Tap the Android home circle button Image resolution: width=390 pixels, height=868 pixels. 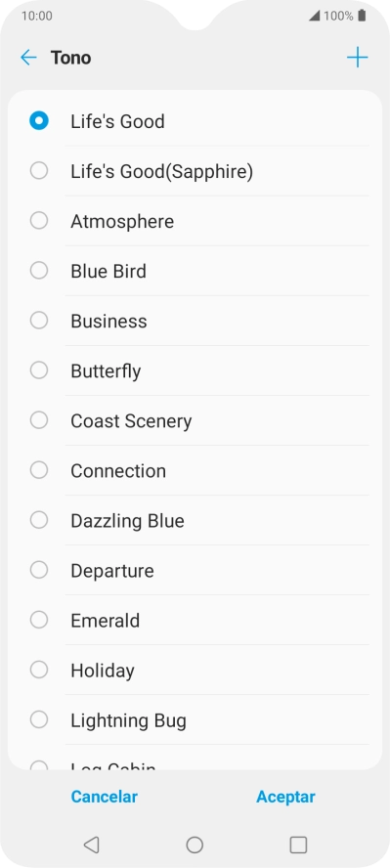point(195,845)
